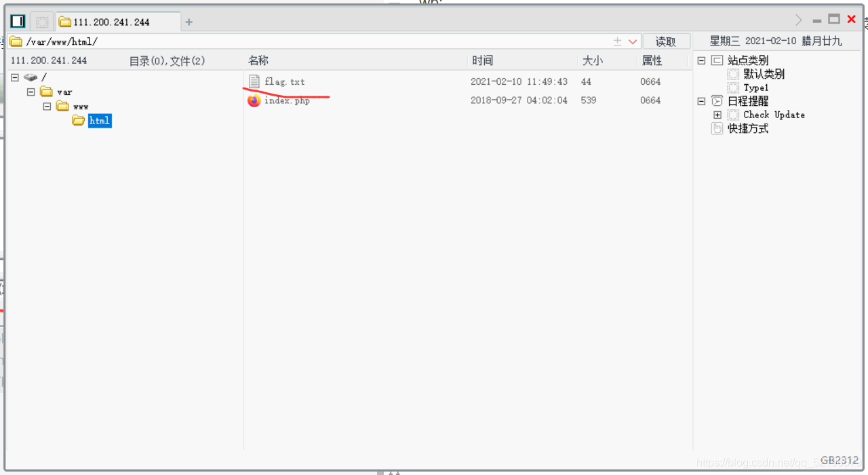Click the 目录(0),文件(2) count label
The image size is (868, 475).
coord(167,60)
